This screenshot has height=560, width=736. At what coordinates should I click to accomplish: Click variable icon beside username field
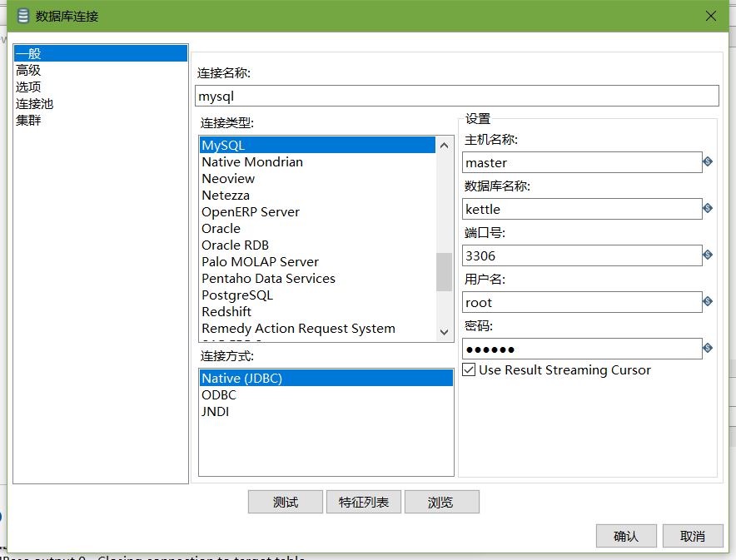(x=708, y=301)
